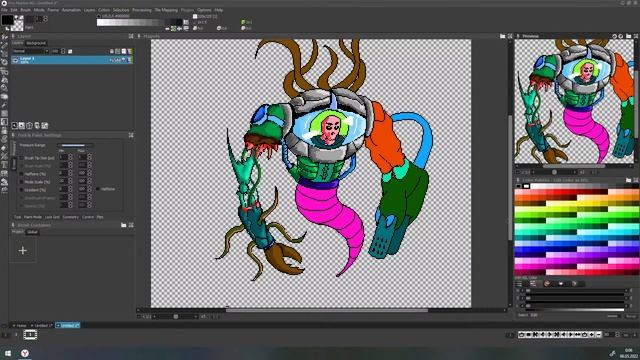Collapse the Layers panel with its header icon
Image resolution: width=640 pixels, height=360 pixels.
click(x=131, y=36)
